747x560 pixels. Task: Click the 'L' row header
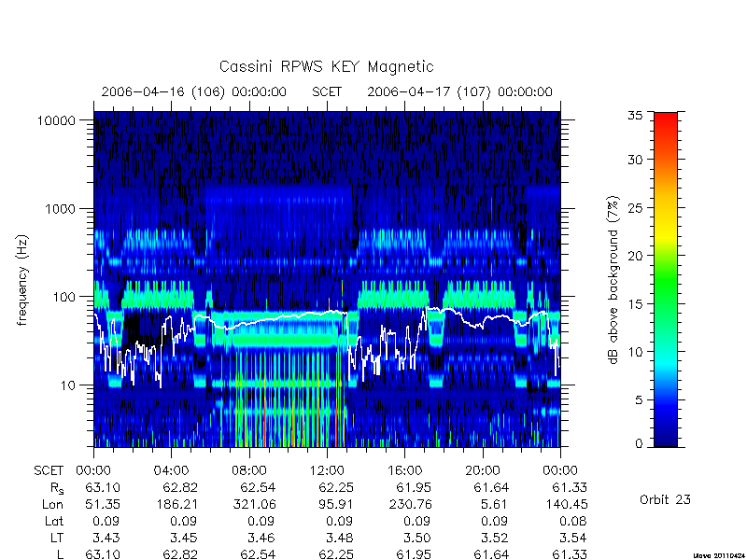pos(60,554)
